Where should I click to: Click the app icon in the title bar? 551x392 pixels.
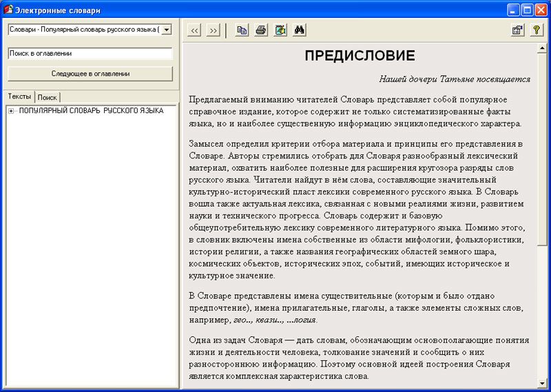point(8,10)
